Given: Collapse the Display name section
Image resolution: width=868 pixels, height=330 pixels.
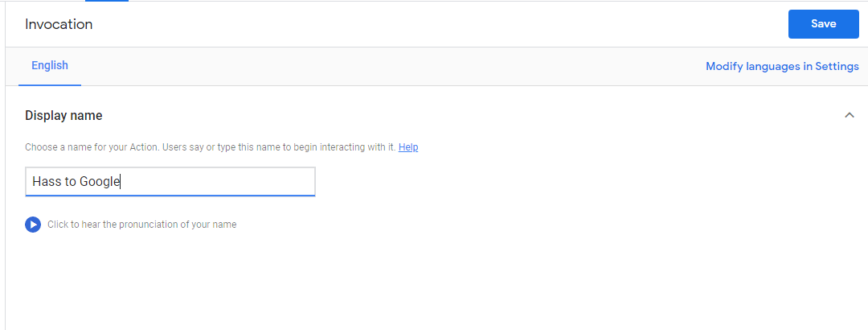Looking at the screenshot, I should [850, 115].
